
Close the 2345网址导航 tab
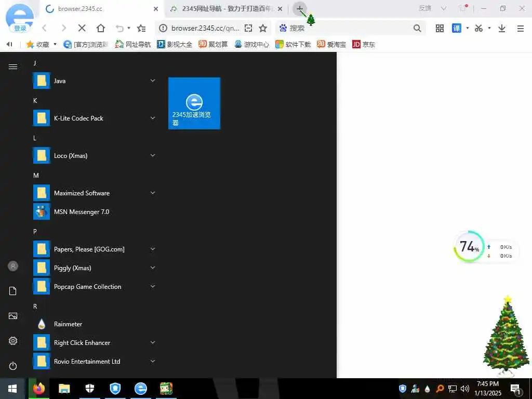(x=280, y=9)
